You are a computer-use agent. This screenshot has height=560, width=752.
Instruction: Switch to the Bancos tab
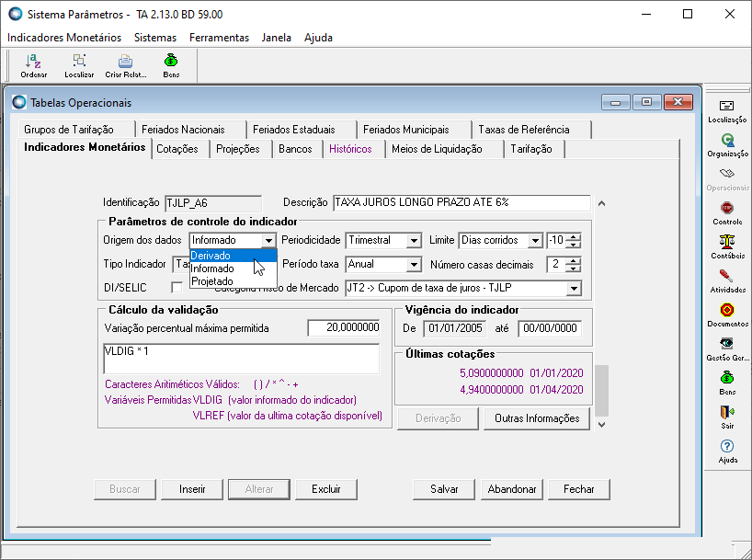pos(295,149)
